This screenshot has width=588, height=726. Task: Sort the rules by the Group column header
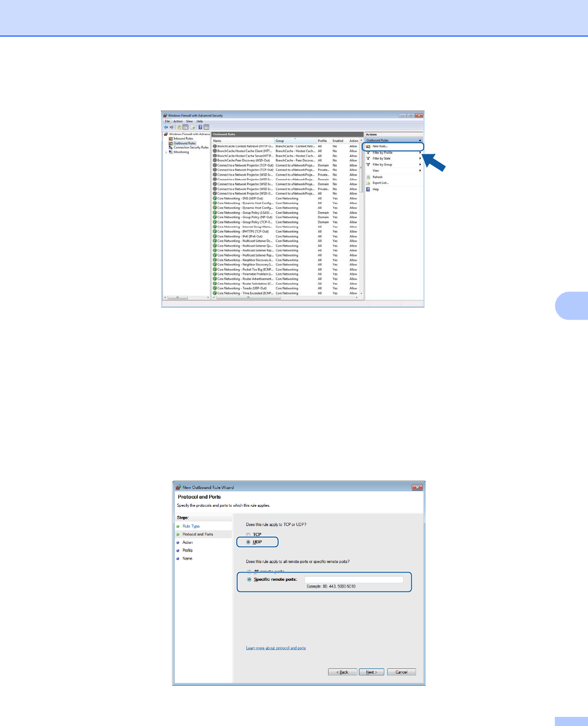pos(295,141)
